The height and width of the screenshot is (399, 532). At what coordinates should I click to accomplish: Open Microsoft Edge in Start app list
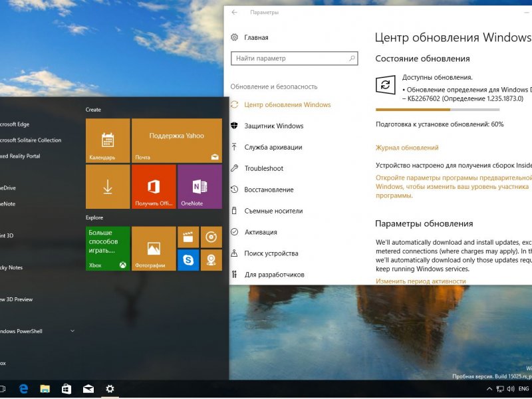pyautogui.click(x=15, y=124)
